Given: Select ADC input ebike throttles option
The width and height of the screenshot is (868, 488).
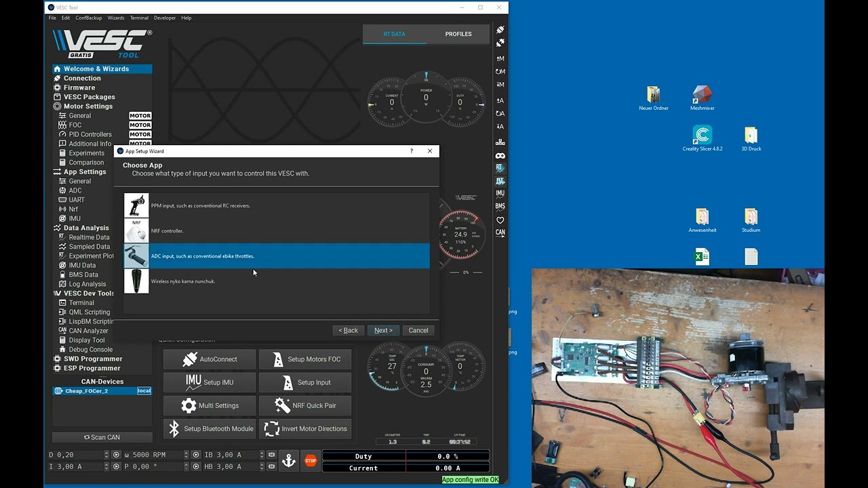Looking at the screenshot, I should [277, 256].
